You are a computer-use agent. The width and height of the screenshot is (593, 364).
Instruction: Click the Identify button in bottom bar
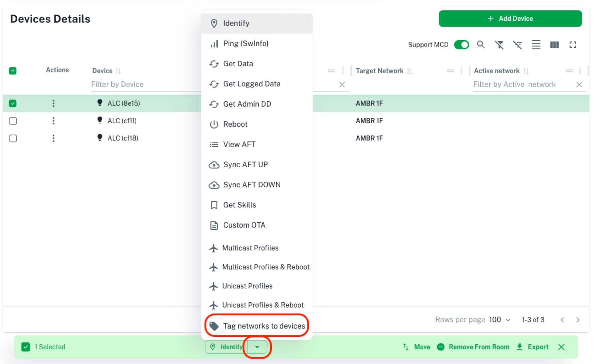pyautogui.click(x=226, y=347)
